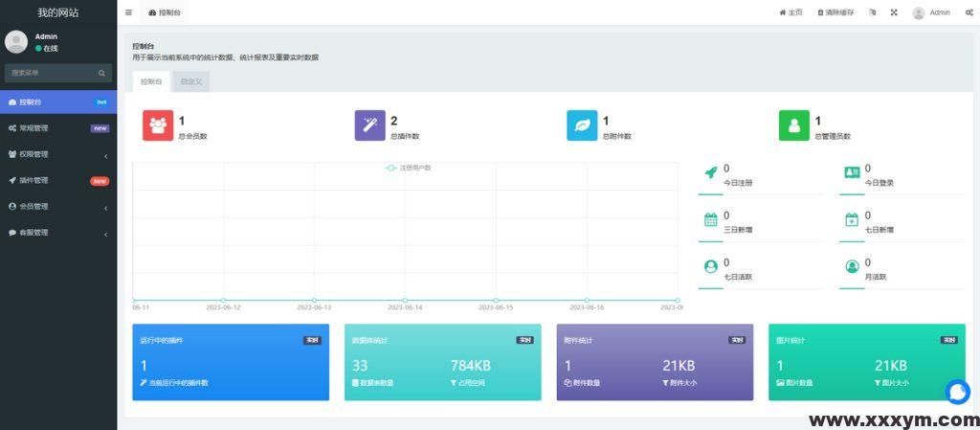Go to 主页 home link in header
Screen dimensions: 980x430
click(791, 12)
